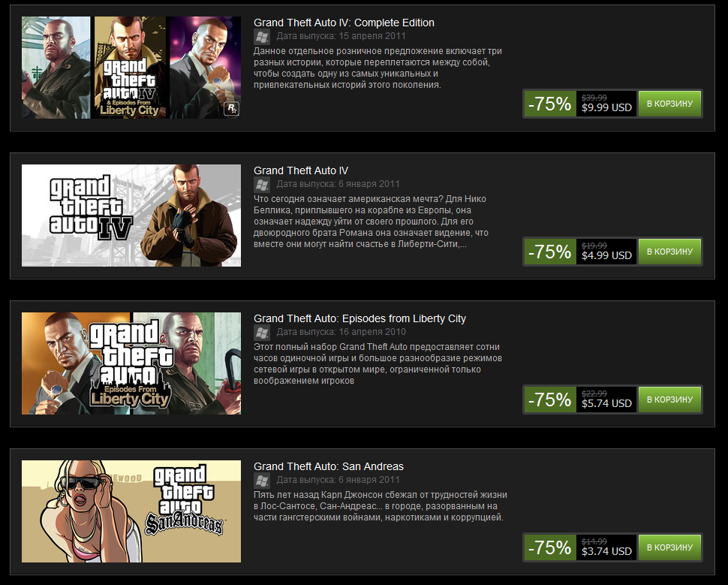Add Grand Theft Auto IV to cart
Screen dimensions: 728x585
point(669,252)
